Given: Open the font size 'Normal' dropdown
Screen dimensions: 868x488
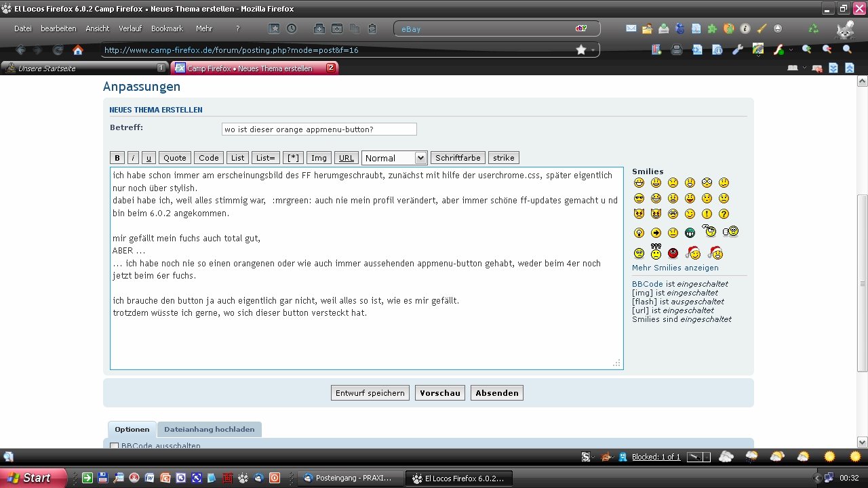Looking at the screenshot, I should (x=394, y=158).
